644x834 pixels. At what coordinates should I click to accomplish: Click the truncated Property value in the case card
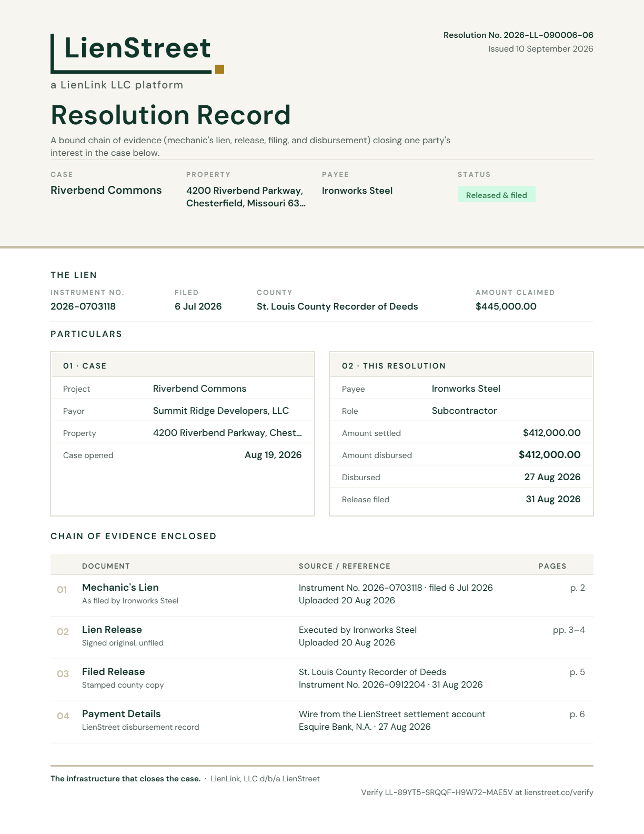pos(227,433)
